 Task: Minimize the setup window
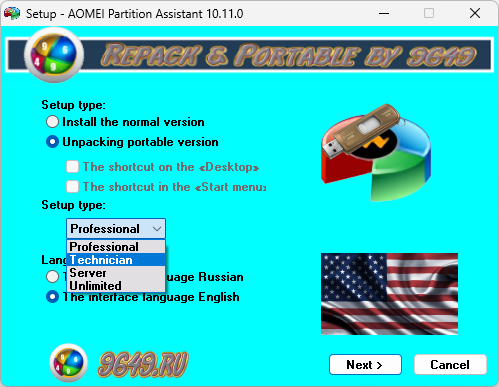coord(384,13)
